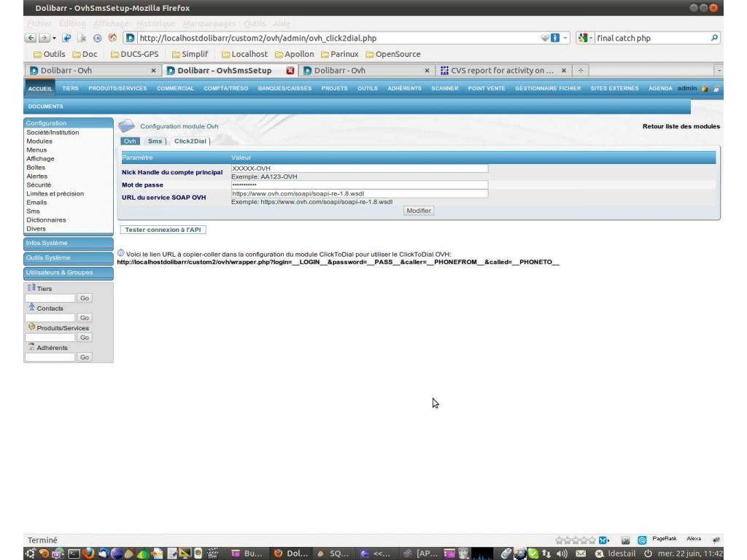Open the DOCUMENTS menu entry
Image resolution: width=747 pixels, height=560 pixels.
pos(45,106)
